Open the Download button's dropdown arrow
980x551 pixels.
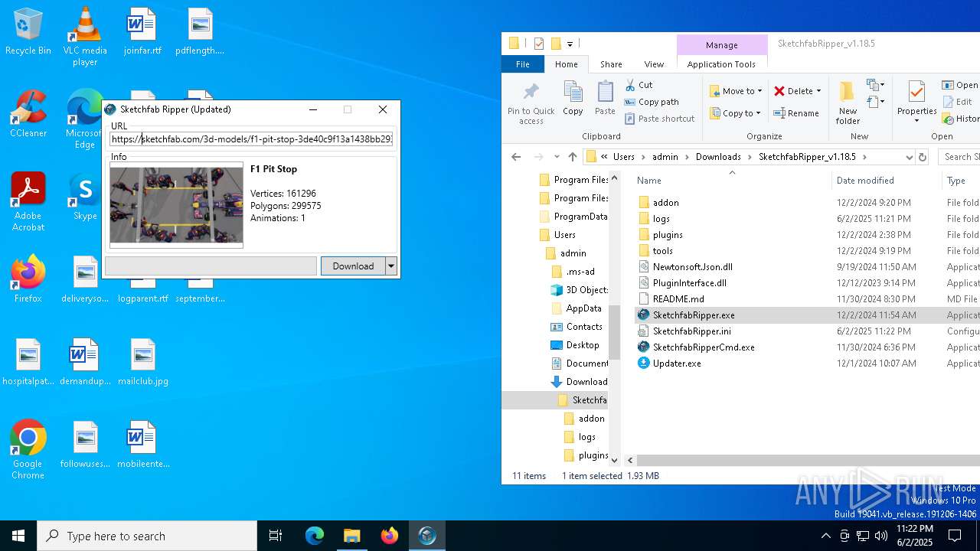(391, 266)
